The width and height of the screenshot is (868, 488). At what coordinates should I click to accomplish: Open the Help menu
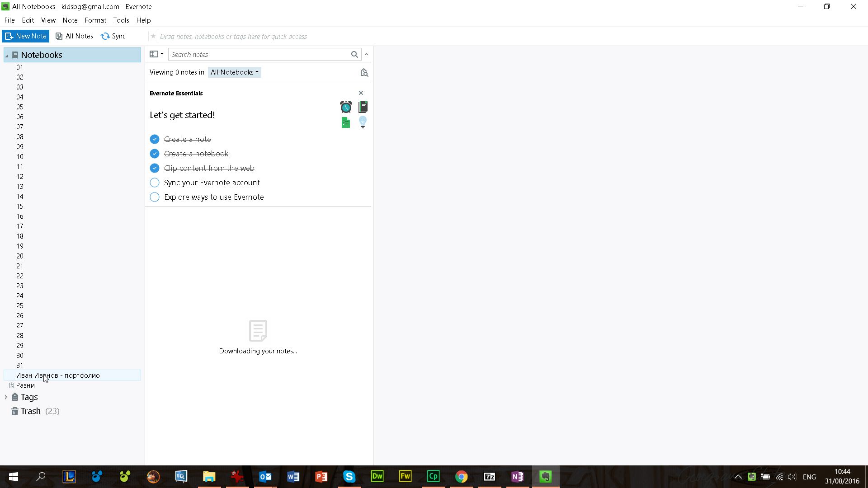[x=143, y=20]
